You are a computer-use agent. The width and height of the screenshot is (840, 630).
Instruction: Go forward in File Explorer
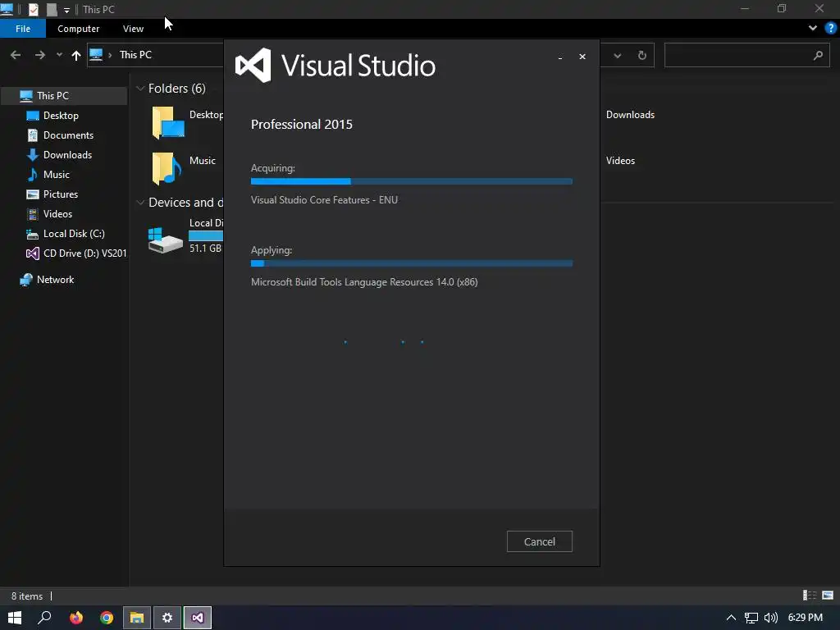pos(40,55)
